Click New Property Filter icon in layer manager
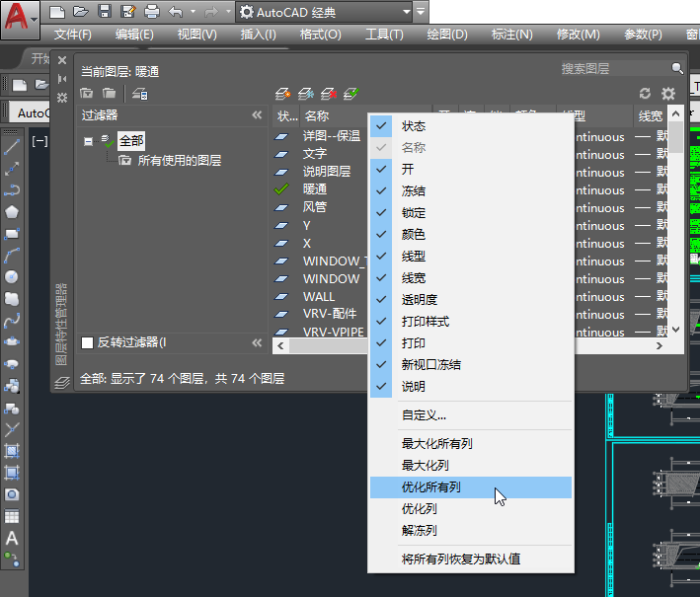700x597 pixels. (x=86, y=94)
